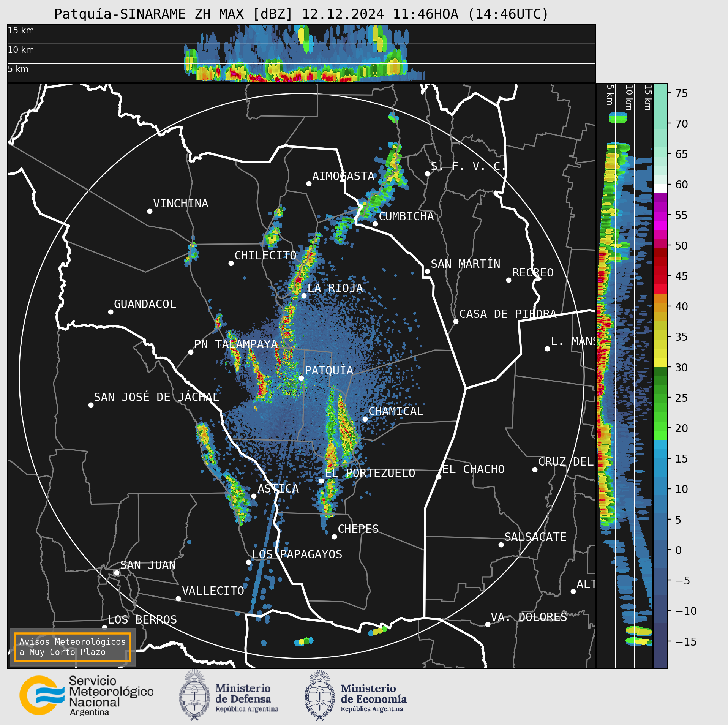Click the LOS PAPAGAYOS label

point(297,554)
